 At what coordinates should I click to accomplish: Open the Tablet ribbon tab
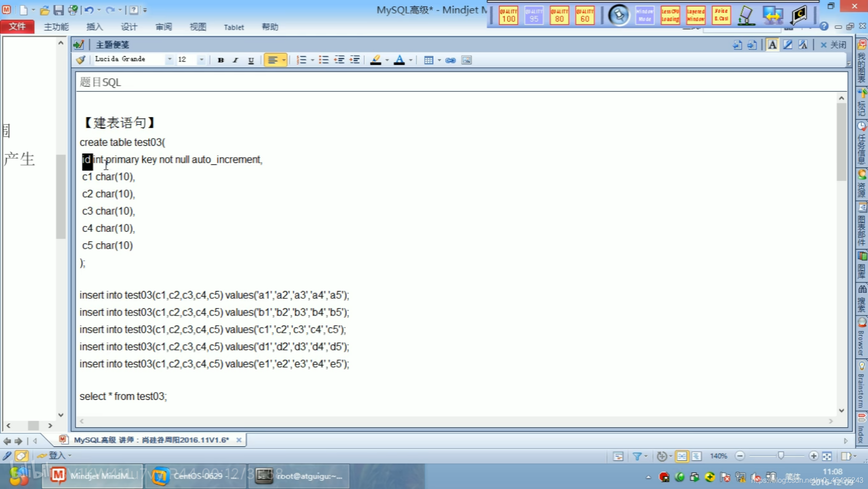[234, 27]
